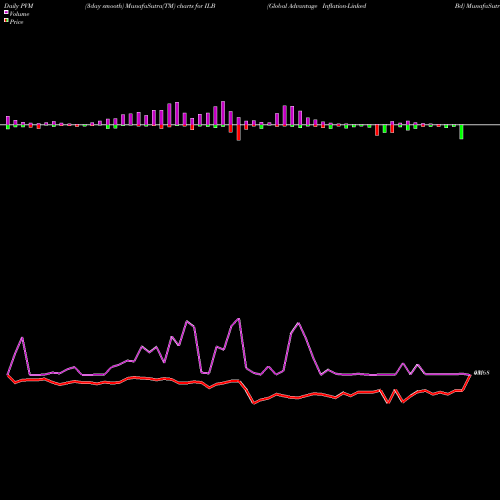Viewport: 500px width, 500px height.
Task: Click the "Daily PVM" chart title
Action: click(x=19, y=6)
